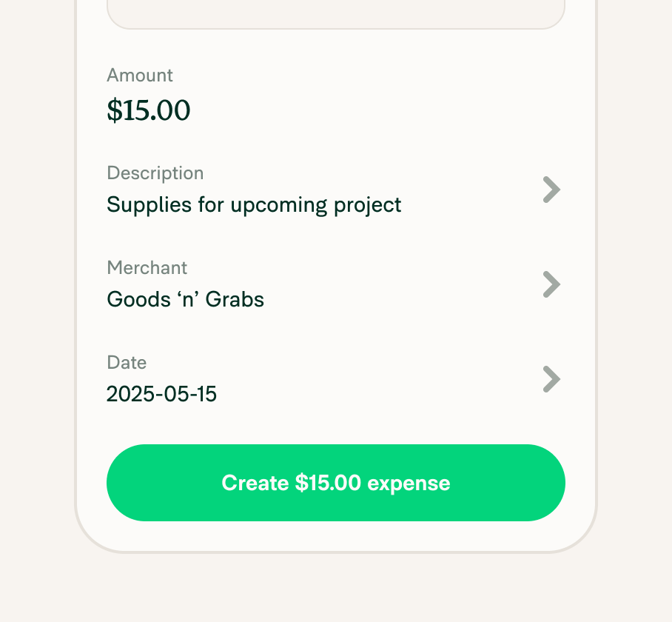Edit 'Supplies for upcoming project' text
672x622 pixels.
click(254, 205)
